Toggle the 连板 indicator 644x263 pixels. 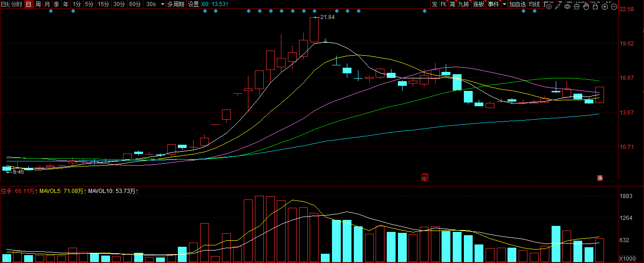coord(479,4)
